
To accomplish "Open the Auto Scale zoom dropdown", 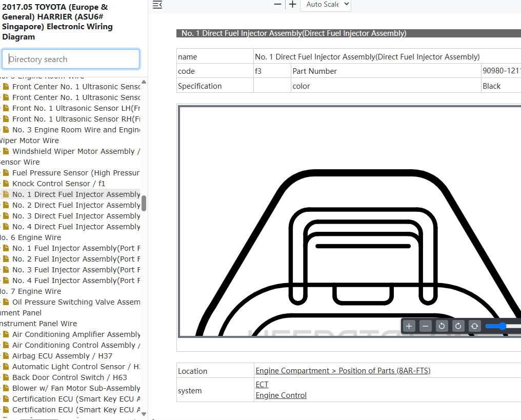I will [326, 5].
